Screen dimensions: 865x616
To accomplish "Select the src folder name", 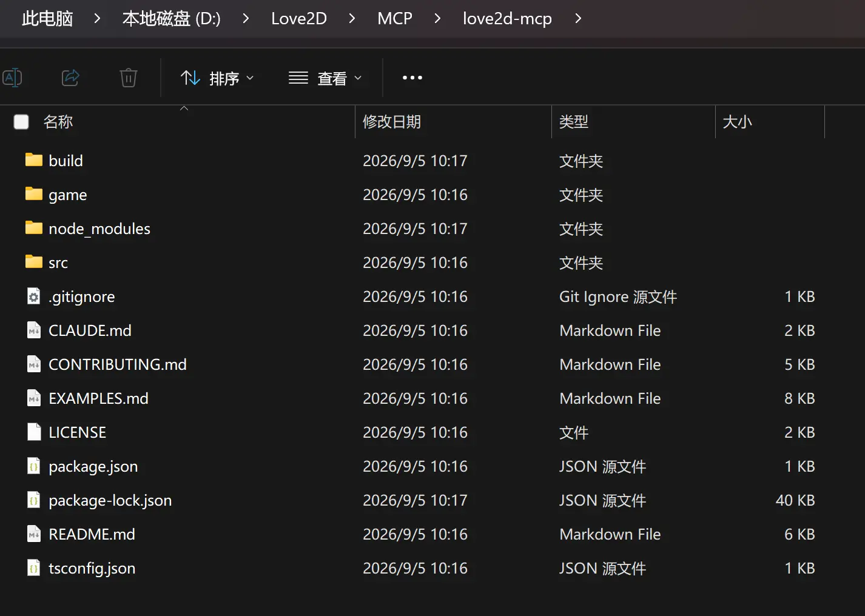I will (58, 263).
